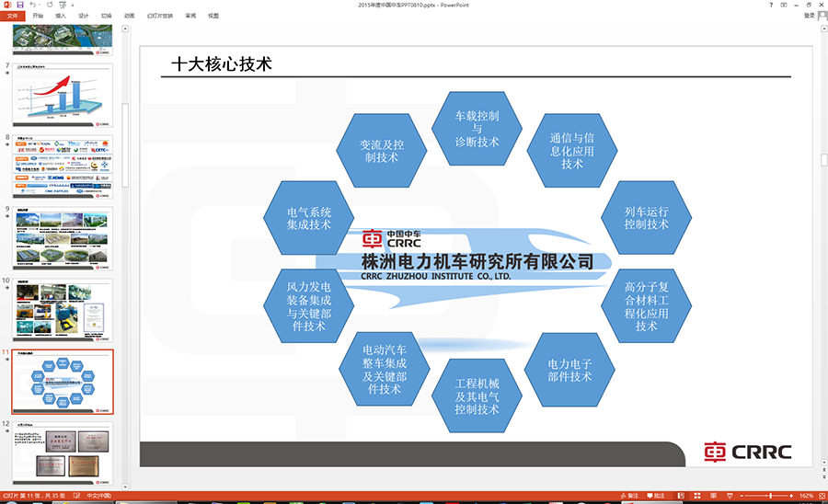Open the Customize Quick Access Toolbar dropdown
828x504 pixels.
[x=73, y=6]
